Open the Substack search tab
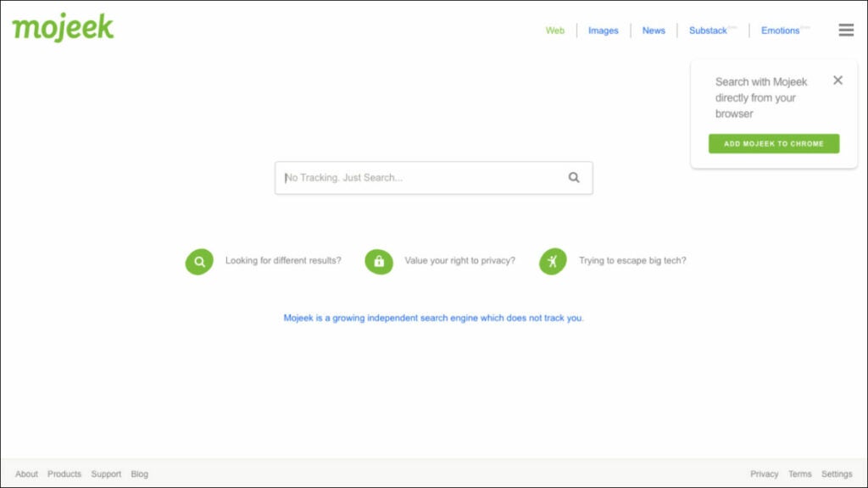868x488 pixels. (x=708, y=30)
